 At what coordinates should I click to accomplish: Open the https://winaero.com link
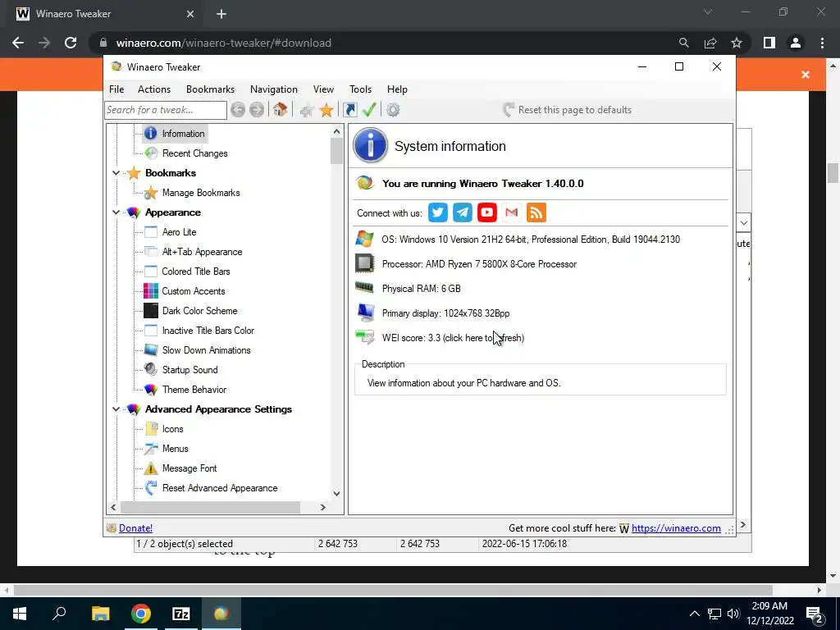pyautogui.click(x=676, y=528)
